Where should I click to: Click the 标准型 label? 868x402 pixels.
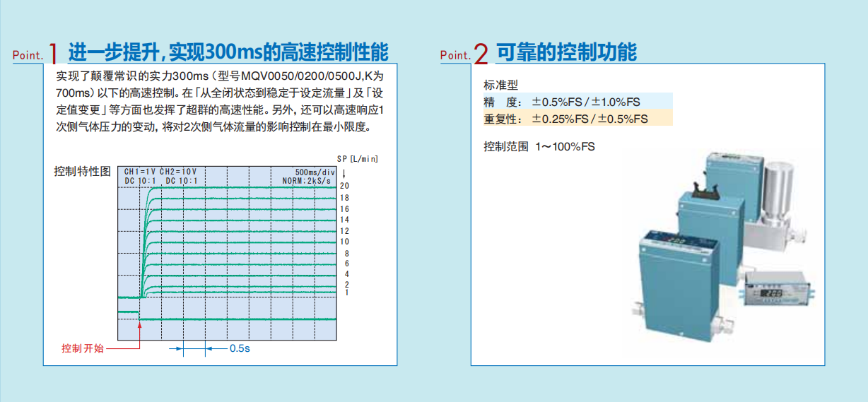click(x=500, y=85)
